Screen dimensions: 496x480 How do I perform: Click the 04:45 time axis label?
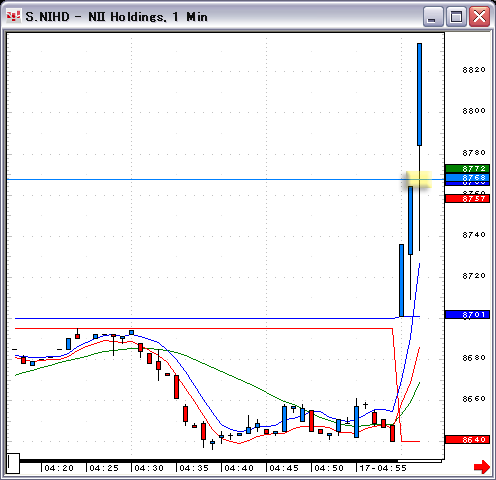click(x=284, y=468)
